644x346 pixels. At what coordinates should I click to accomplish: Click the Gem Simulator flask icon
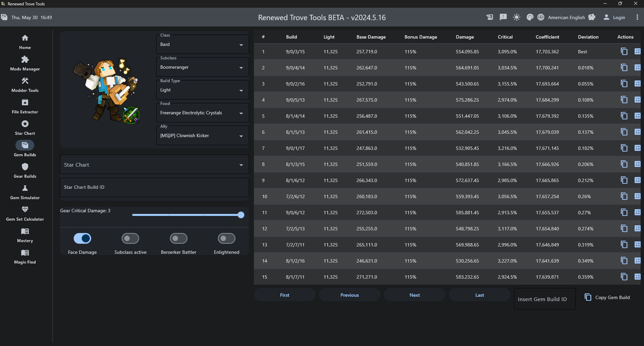pos(25,188)
